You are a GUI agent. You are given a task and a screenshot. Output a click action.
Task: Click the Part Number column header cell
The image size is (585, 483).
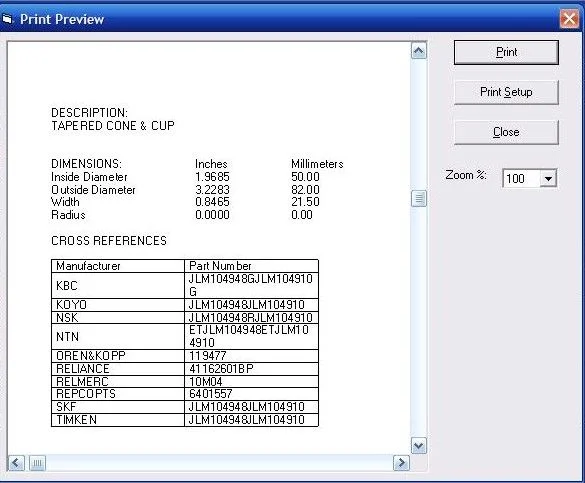[x=251, y=266]
